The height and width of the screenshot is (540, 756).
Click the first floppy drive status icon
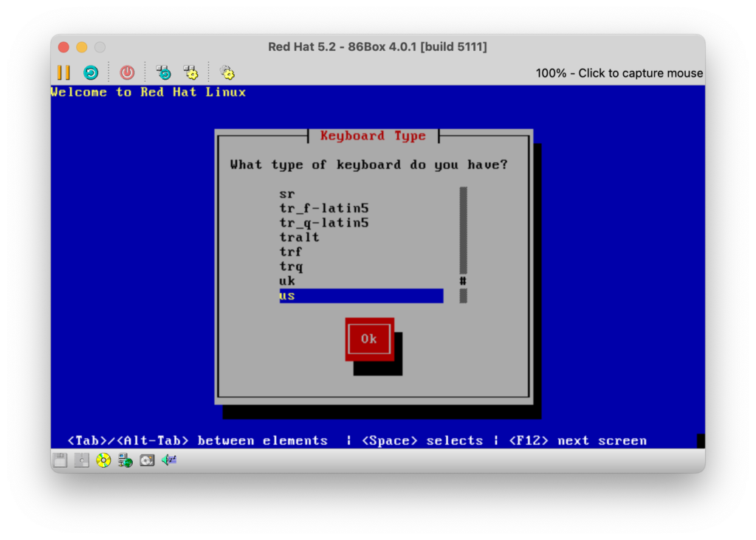(61, 460)
